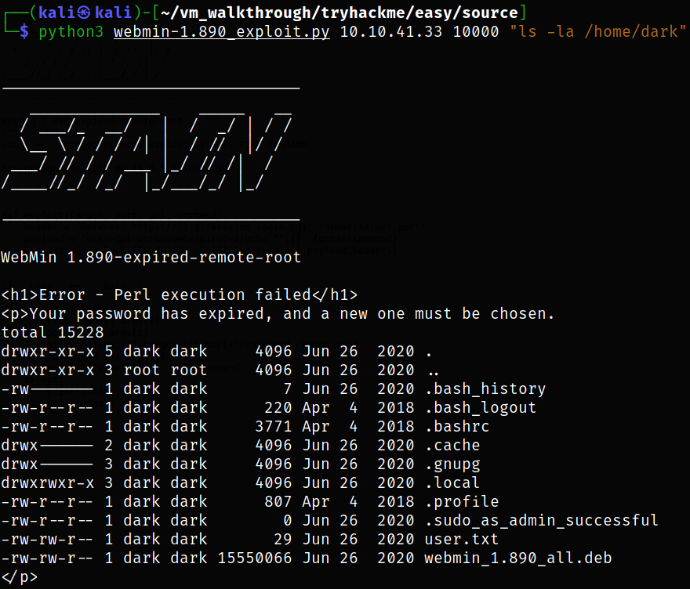Click the .local directory name
The height and width of the screenshot is (589, 690).
click(x=452, y=483)
